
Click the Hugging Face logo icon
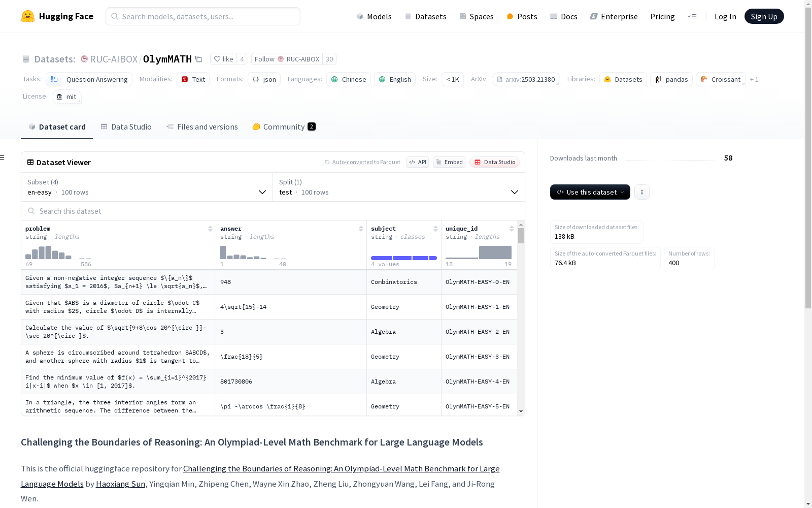tap(28, 16)
